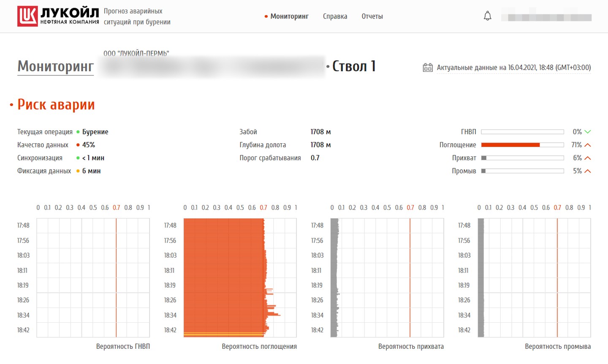Click the Актуальные данные на 16.04.2021 link

[x=514, y=67]
